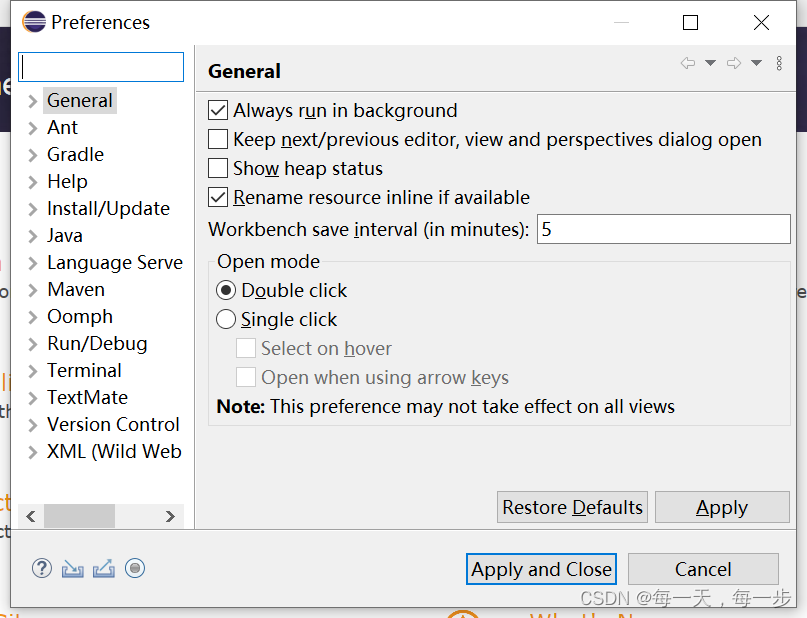Click the Export preferences icon

click(x=103, y=568)
